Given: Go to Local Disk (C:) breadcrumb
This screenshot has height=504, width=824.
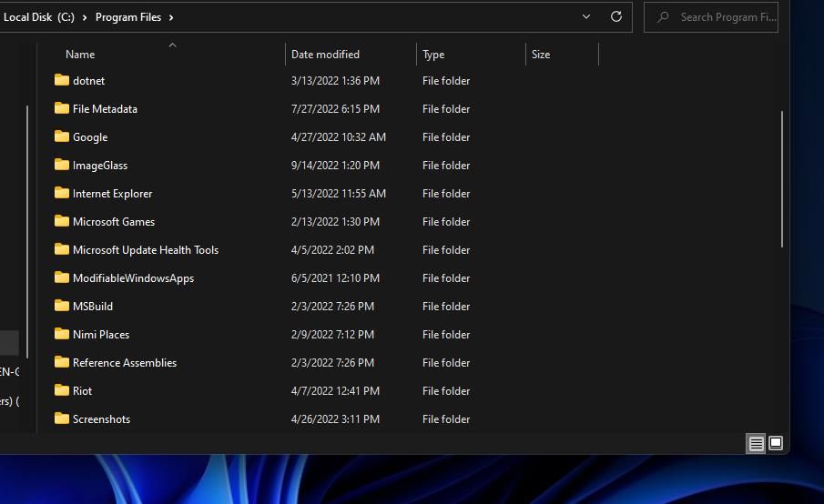Looking at the screenshot, I should [x=39, y=16].
